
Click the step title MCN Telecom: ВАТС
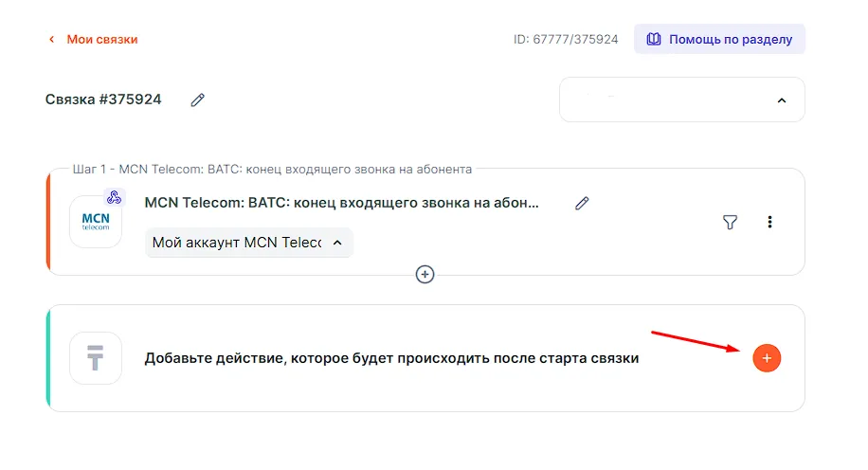tap(342, 203)
